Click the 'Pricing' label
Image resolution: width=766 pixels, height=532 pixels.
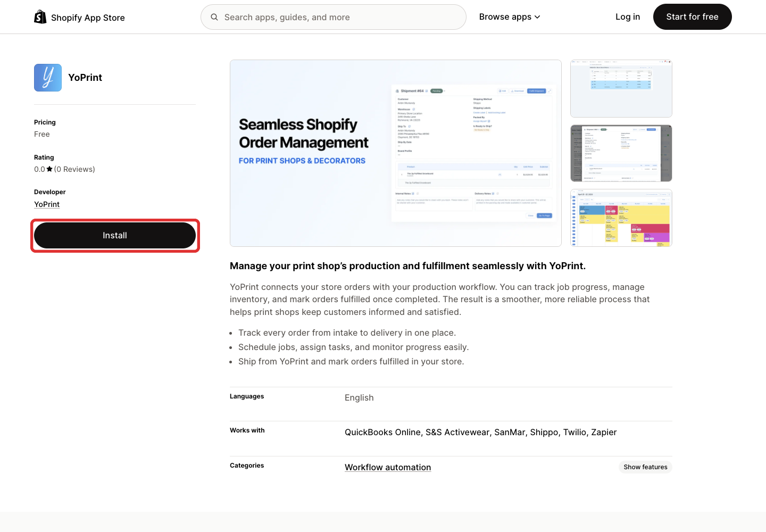coord(45,122)
